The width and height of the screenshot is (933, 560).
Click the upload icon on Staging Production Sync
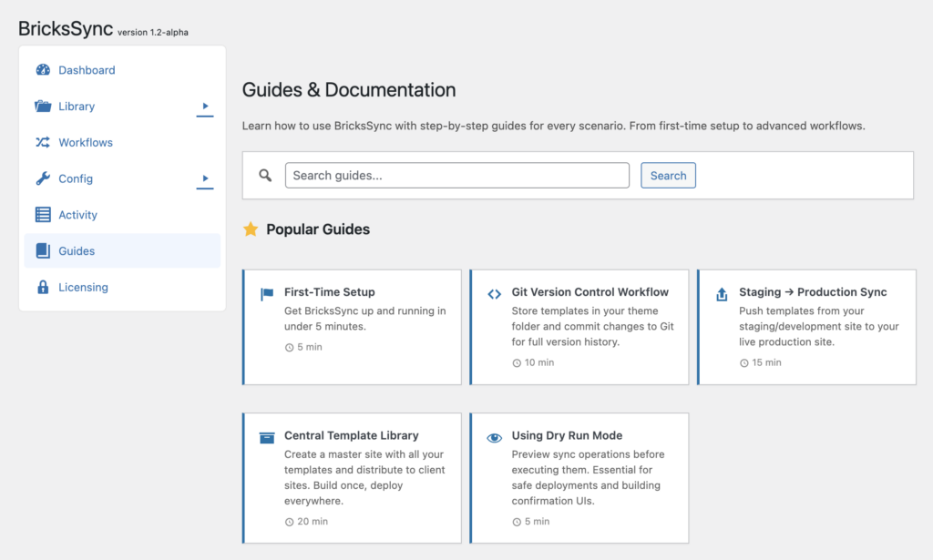click(722, 294)
